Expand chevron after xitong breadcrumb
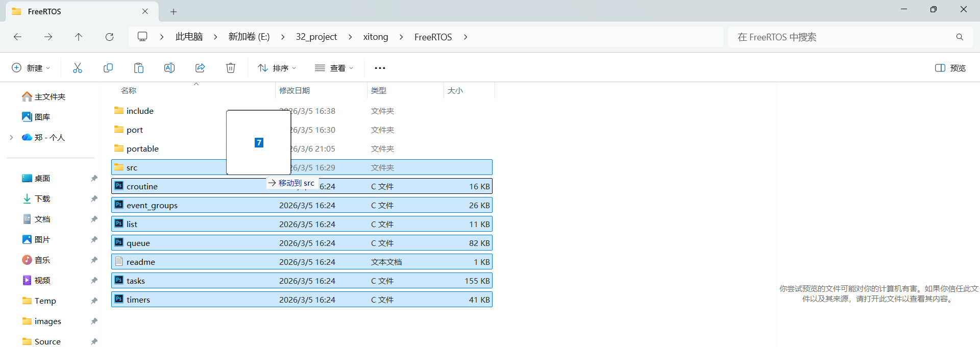 401,37
